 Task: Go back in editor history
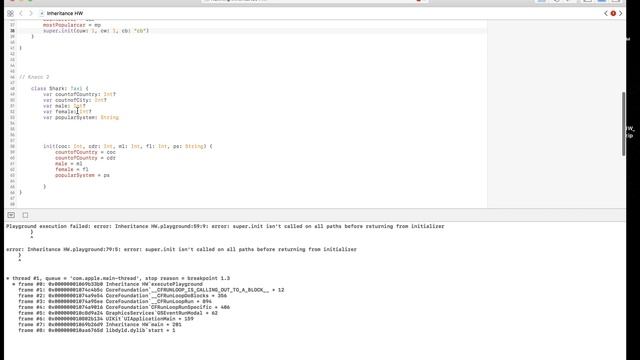point(21,13)
